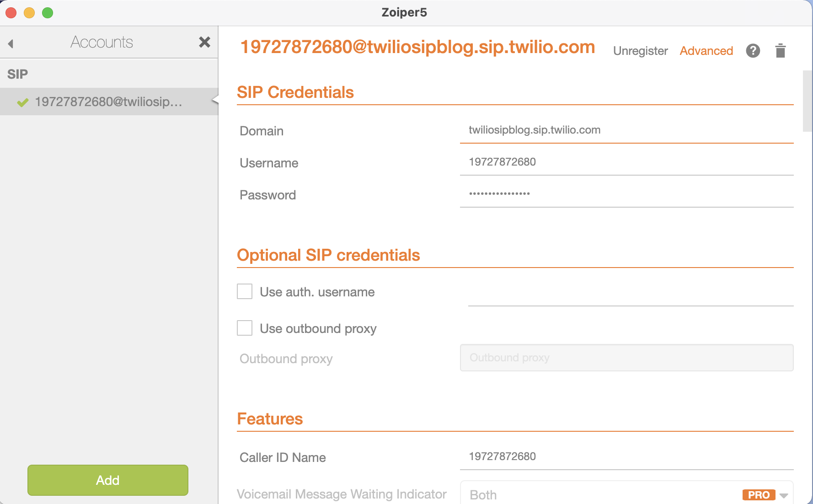This screenshot has height=504, width=813.
Task: Click the Features heading
Action: click(270, 419)
